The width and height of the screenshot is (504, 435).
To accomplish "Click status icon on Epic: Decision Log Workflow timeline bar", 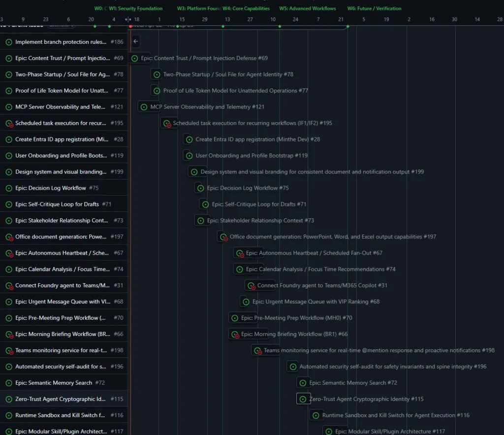I will pos(201,188).
